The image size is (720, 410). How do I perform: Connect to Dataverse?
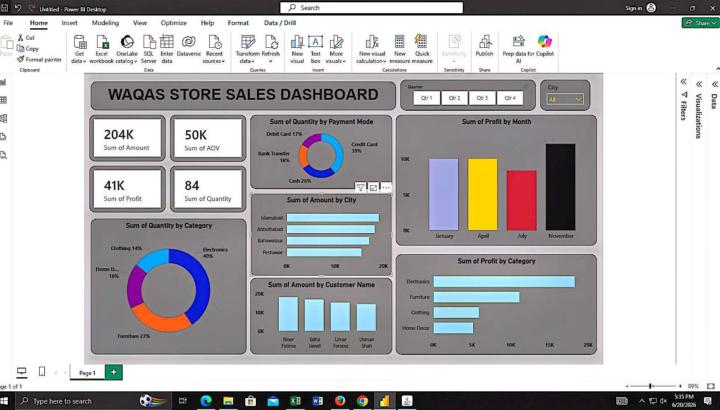[188, 46]
